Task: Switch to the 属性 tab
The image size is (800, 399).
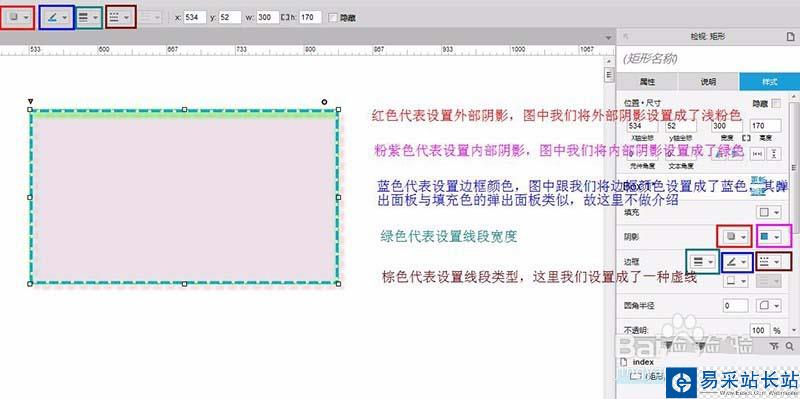Action: 647,82
